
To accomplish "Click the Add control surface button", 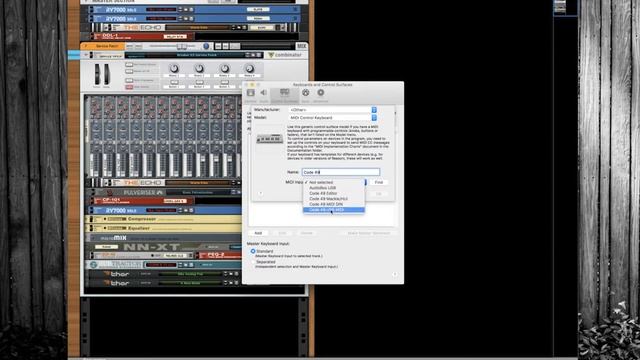I will coord(258,233).
